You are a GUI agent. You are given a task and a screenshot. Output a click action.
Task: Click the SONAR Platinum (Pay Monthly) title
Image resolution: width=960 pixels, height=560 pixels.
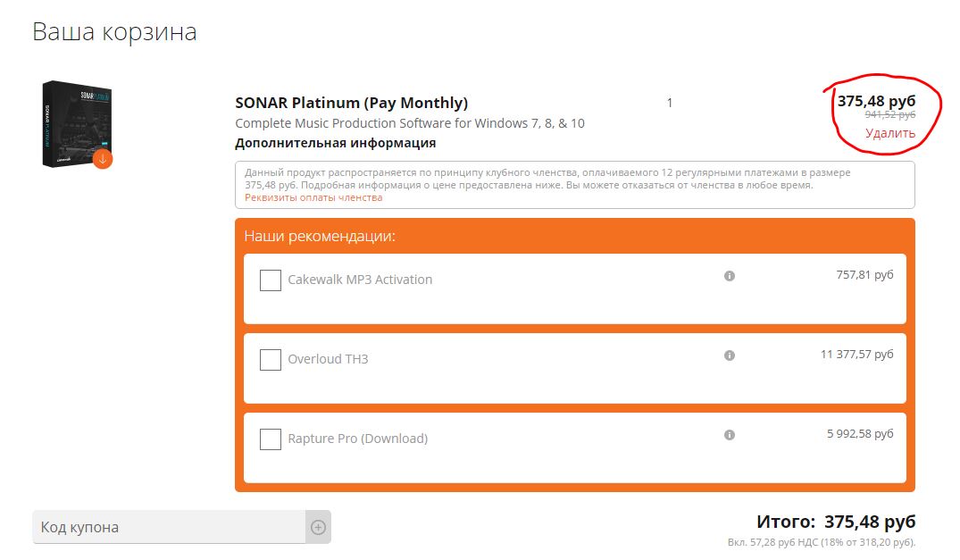click(x=351, y=103)
